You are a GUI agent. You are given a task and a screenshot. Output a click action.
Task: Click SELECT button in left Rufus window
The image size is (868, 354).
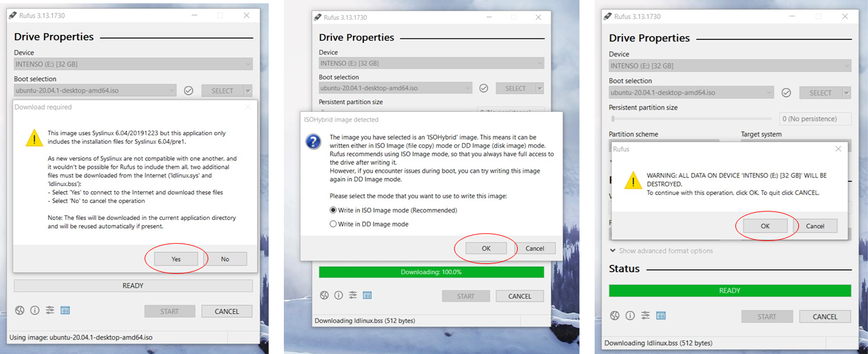coord(222,91)
